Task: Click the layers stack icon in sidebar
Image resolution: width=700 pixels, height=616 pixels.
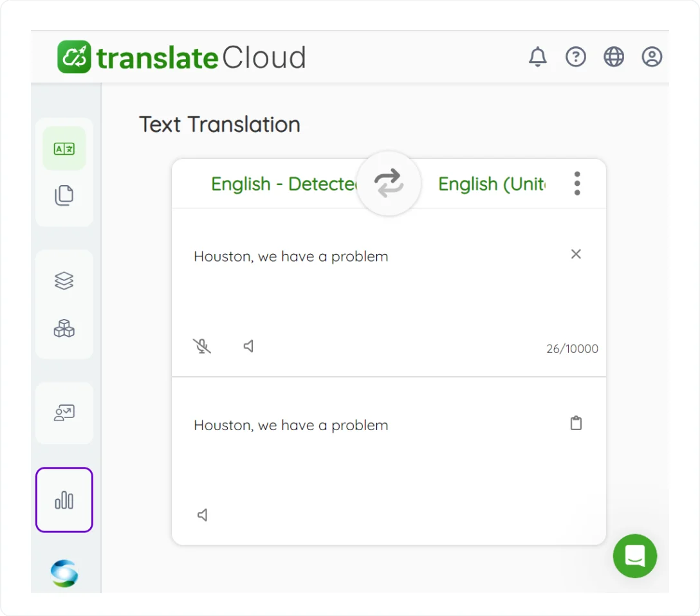Action: point(64,280)
